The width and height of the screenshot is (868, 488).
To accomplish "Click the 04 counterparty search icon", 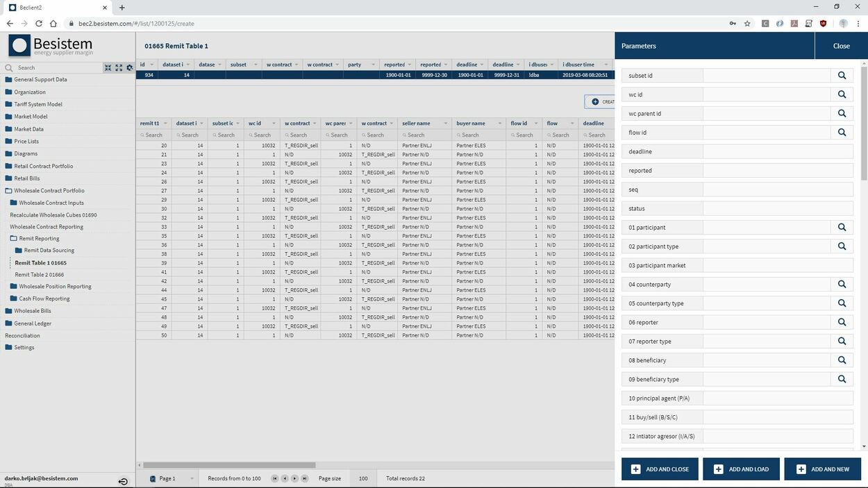I will (x=842, y=284).
